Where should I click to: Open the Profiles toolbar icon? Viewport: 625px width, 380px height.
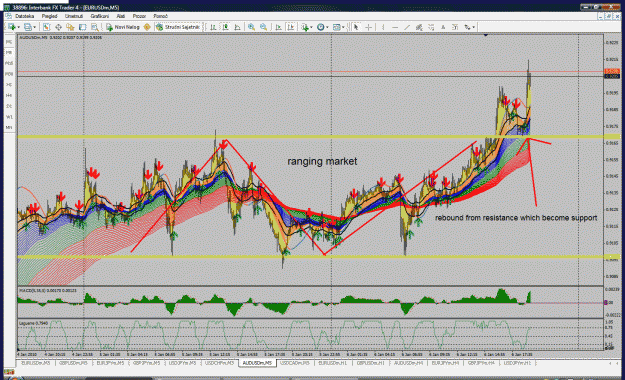point(28,27)
